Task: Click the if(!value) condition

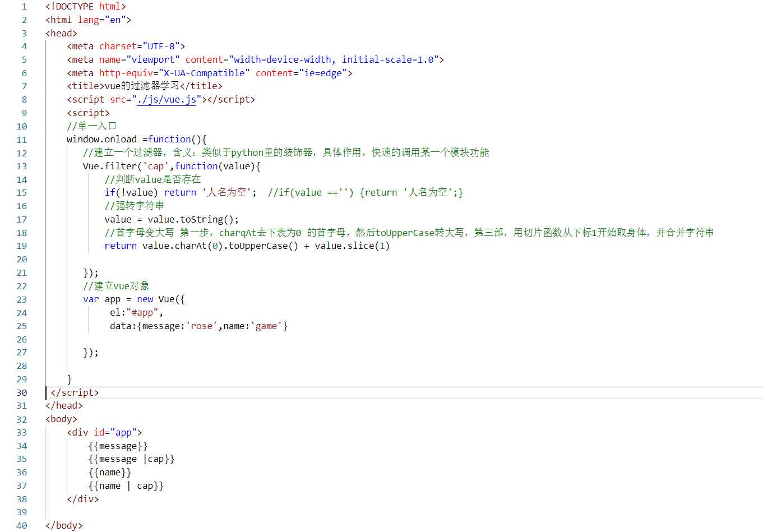Action: pyautogui.click(x=131, y=192)
